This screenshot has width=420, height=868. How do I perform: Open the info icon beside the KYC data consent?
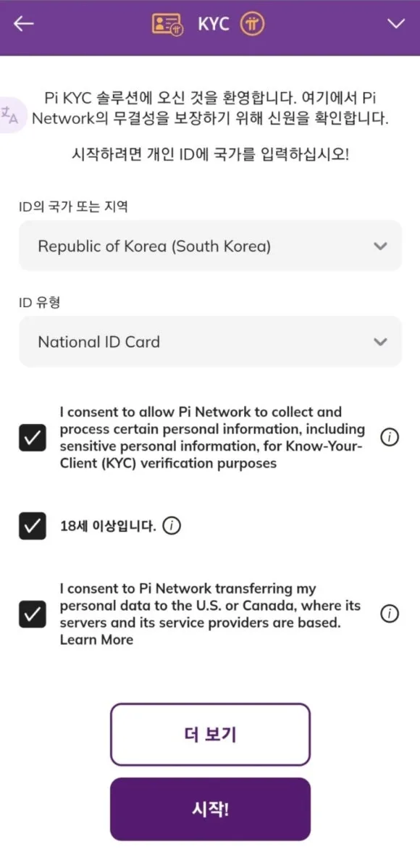390,436
